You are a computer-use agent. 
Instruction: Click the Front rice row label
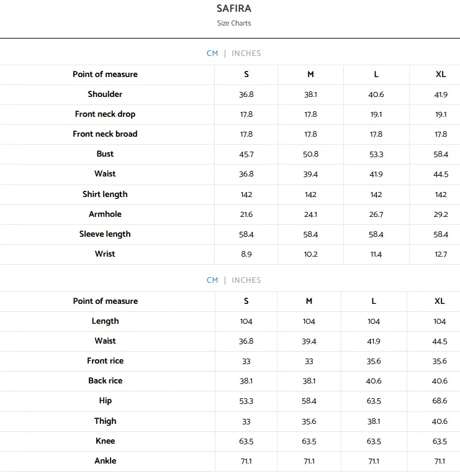point(105,361)
